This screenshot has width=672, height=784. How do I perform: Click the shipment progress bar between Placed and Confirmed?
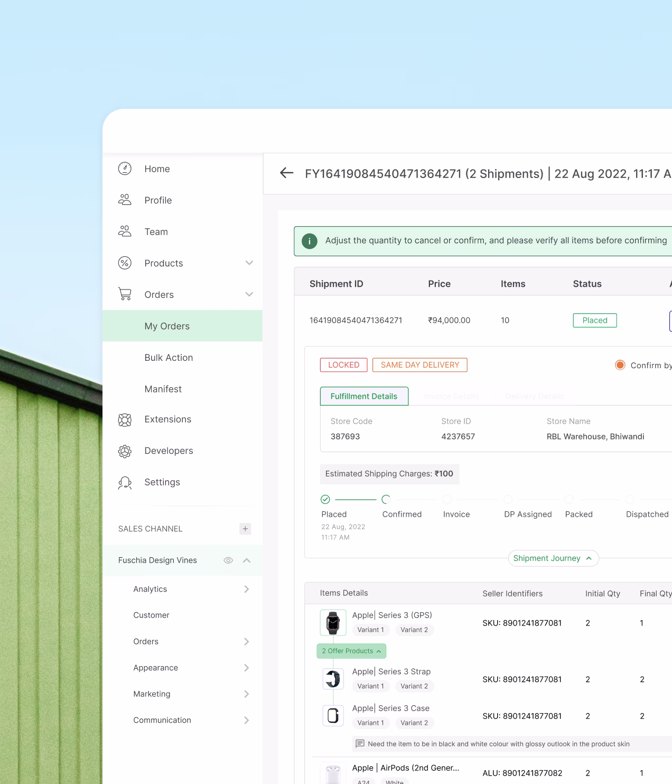click(356, 499)
